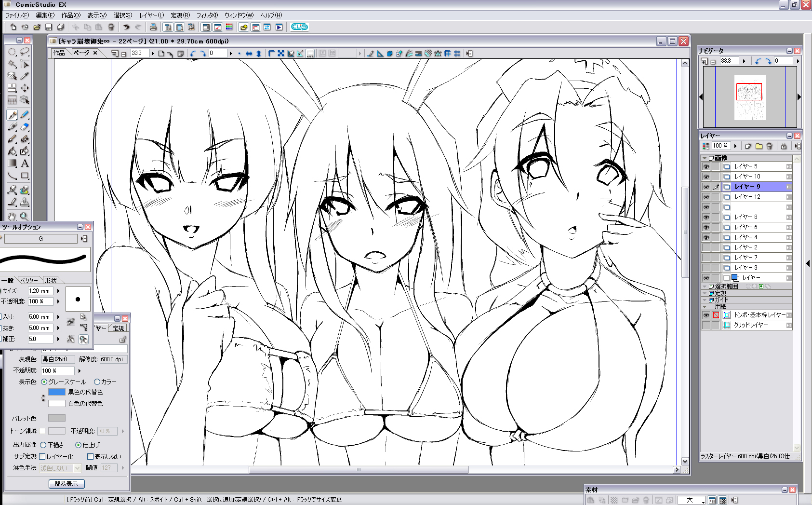Click the パレット色 gray swatch
Viewport: 812px width, 505px height.
click(56, 418)
